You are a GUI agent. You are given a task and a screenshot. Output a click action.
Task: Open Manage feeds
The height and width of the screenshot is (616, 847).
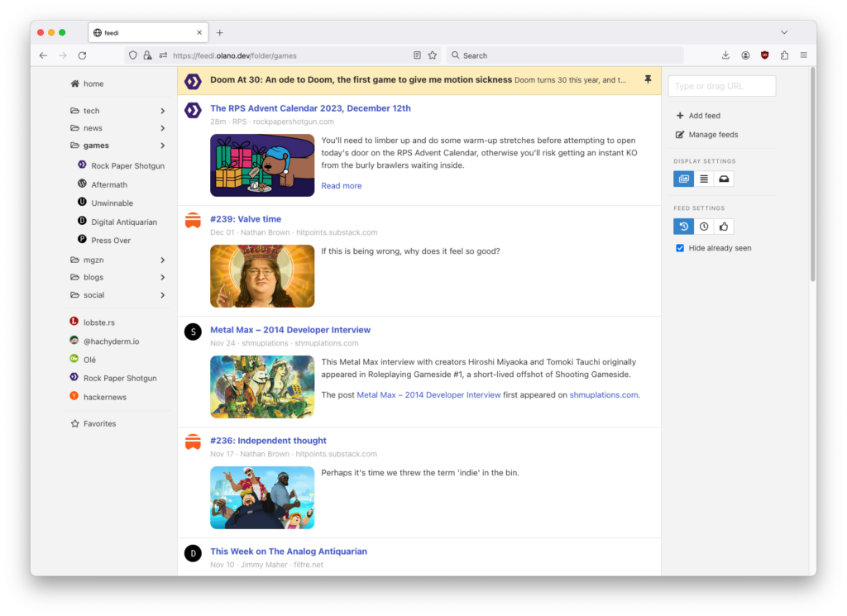tap(712, 135)
